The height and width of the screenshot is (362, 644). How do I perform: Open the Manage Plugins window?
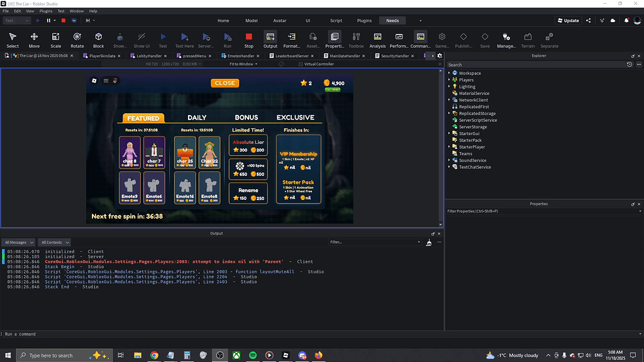tap(507, 40)
